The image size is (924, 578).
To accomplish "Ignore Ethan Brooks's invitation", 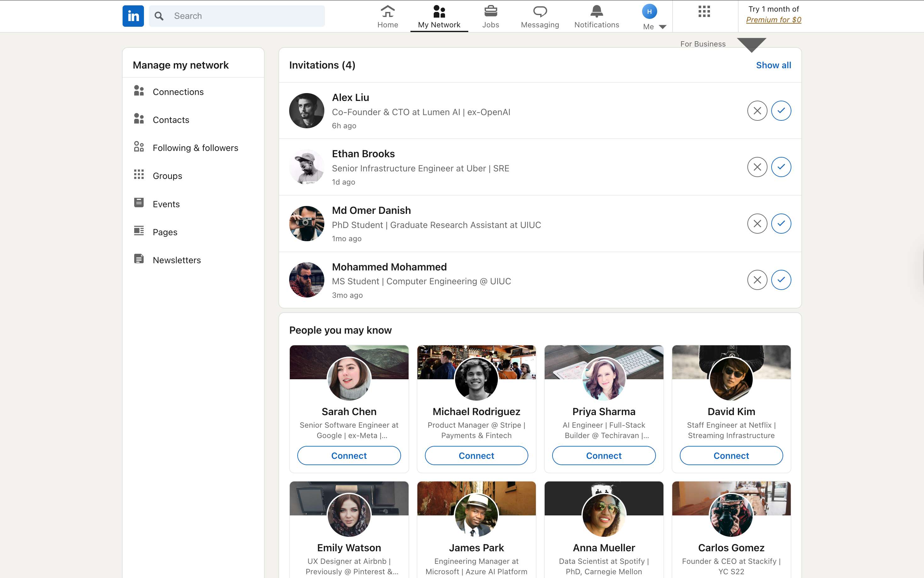I will (x=757, y=167).
